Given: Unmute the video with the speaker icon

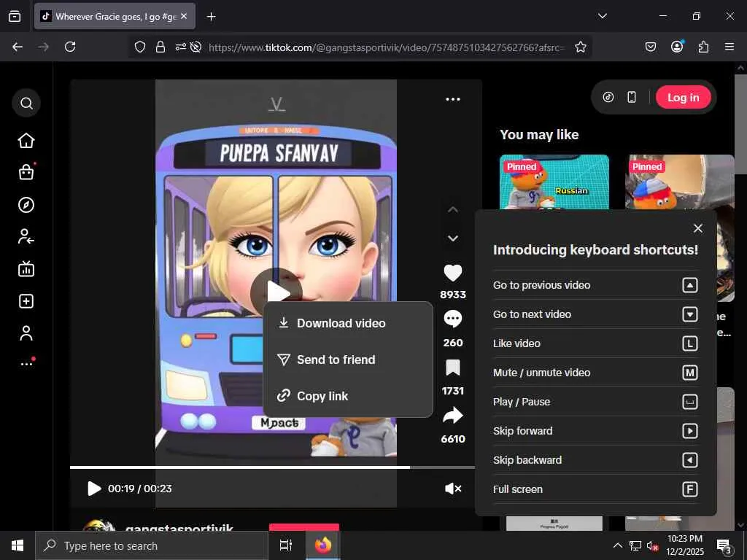Looking at the screenshot, I should 453,489.
